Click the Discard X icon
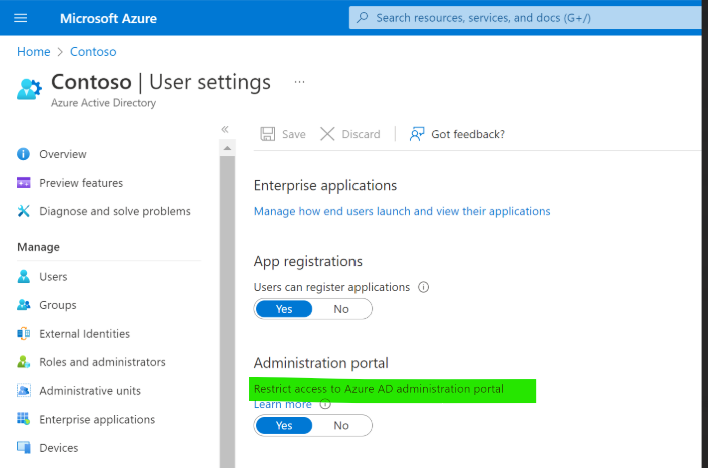The image size is (708, 468). (327, 134)
